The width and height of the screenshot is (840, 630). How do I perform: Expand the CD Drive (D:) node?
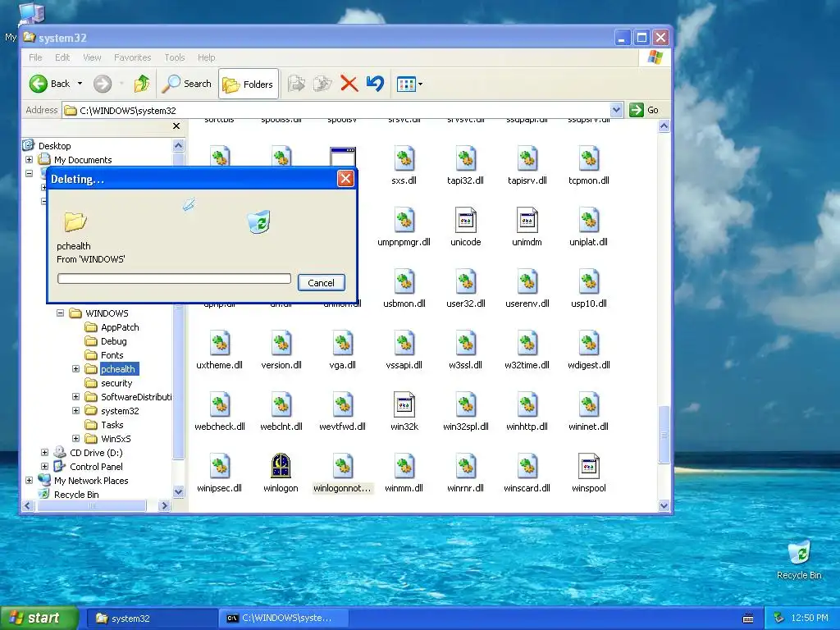[45, 452]
